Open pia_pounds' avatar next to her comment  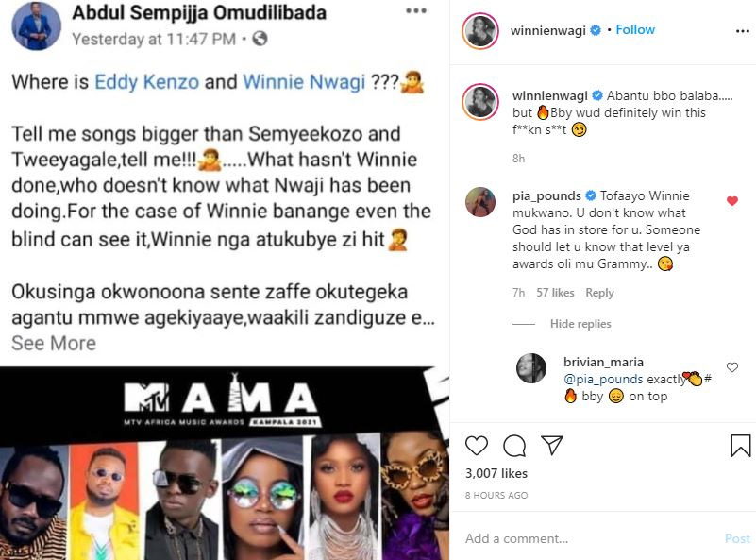click(x=479, y=201)
